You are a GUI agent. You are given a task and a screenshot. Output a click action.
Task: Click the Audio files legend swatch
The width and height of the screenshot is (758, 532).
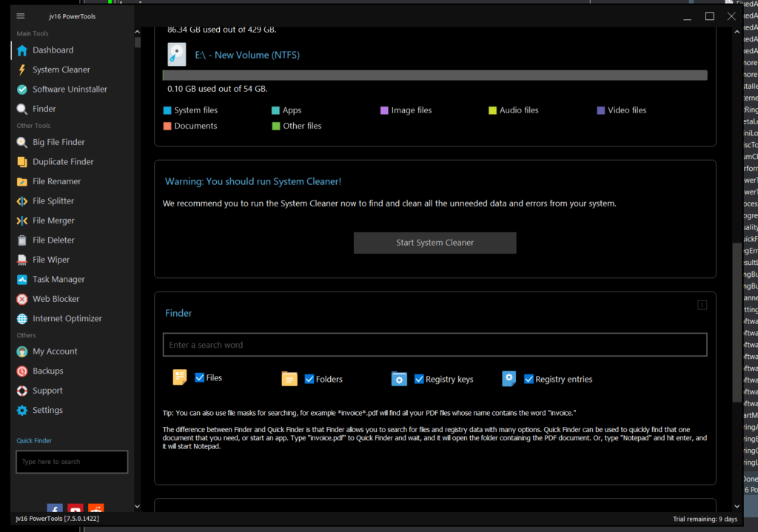click(492, 111)
